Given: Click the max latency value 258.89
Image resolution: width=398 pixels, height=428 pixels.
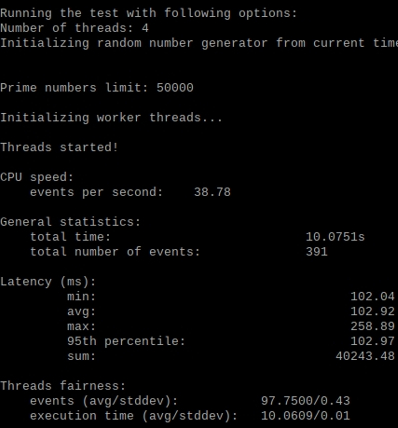Looking at the screenshot, I should [x=372, y=326].
